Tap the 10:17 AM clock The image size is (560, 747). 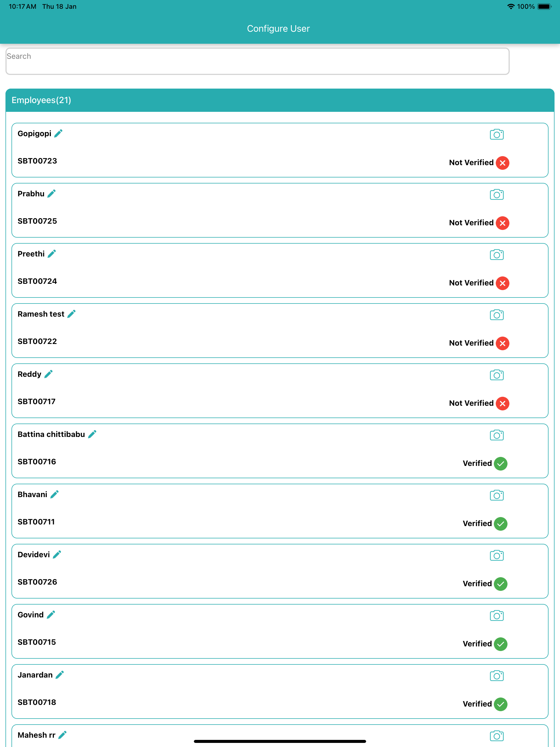(22, 6)
